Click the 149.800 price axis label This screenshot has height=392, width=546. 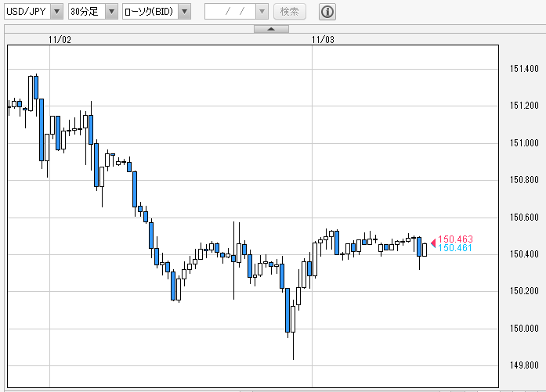[x=524, y=365]
